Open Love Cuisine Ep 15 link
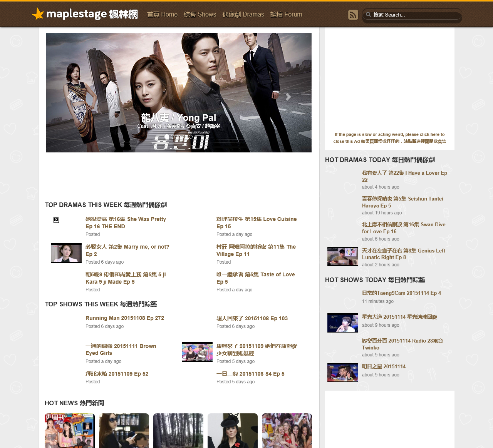The height and width of the screenshot is (448, 493). point(257,223)
